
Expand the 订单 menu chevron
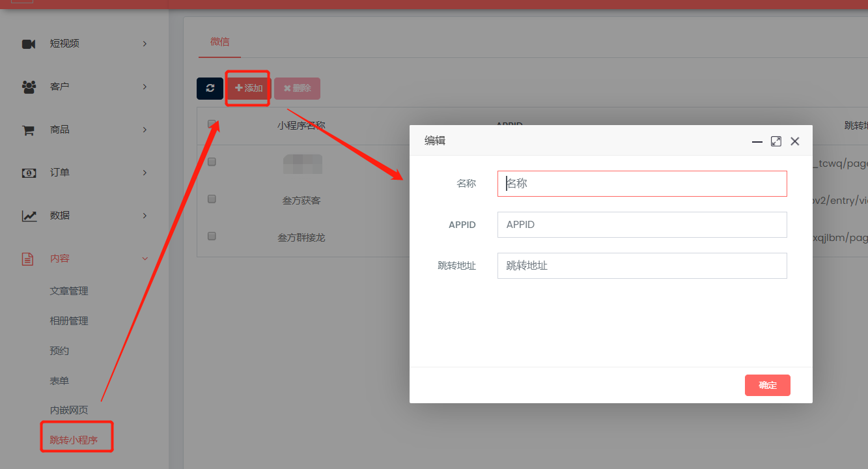coord(145,173)
